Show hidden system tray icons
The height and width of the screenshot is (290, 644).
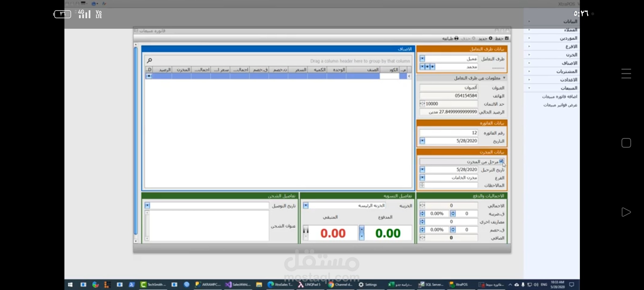[510, 285]
